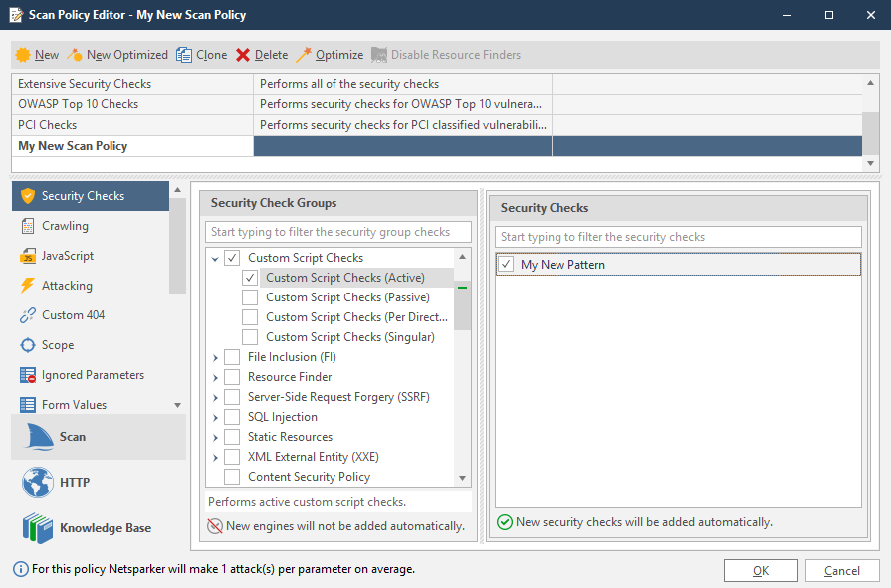Select the Scan section tab
Screen dimensions: 891x588
(72, 437)
